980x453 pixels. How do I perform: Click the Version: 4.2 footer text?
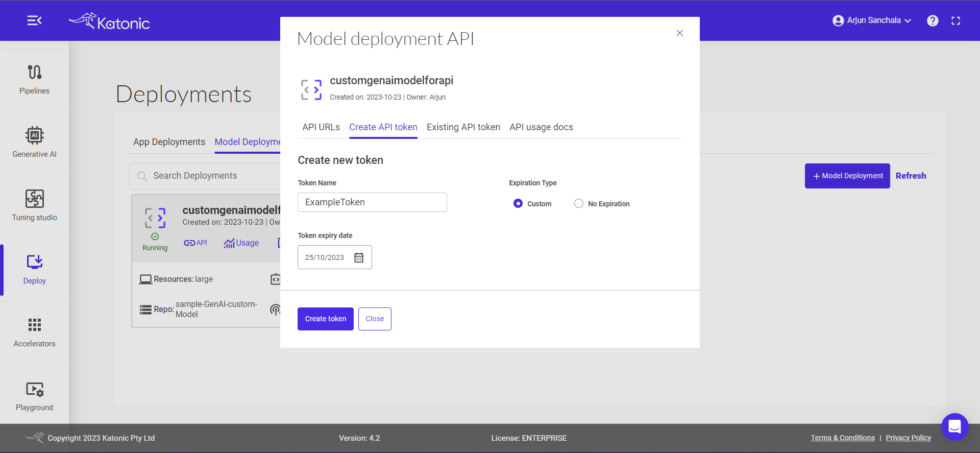359,438
